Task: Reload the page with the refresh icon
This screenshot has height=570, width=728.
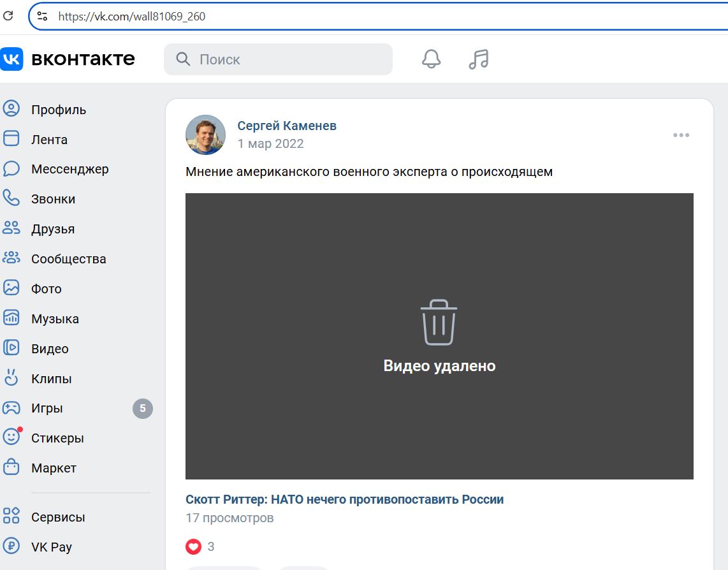Action: [x=8, y=17]
